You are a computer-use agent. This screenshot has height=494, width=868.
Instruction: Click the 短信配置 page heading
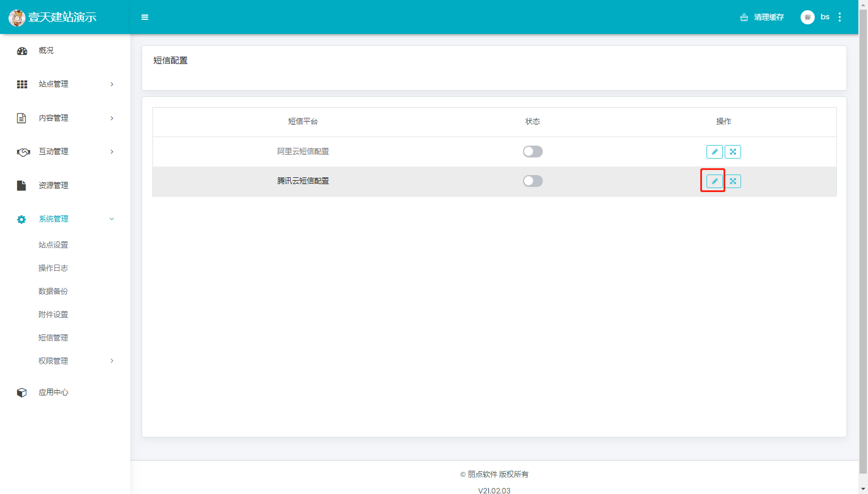(171, 61)
